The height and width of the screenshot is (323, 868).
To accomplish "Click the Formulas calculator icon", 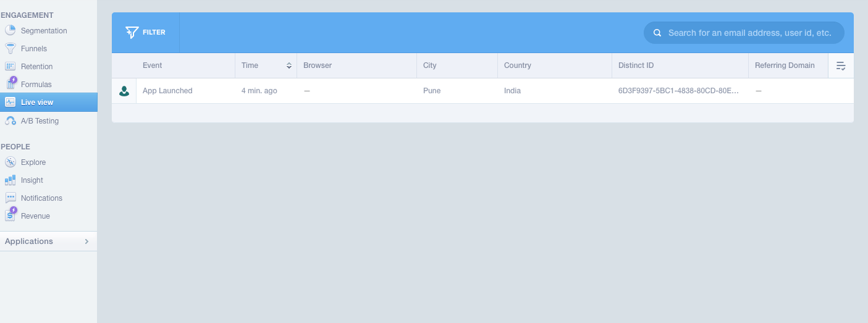I will tap(11, 83).
